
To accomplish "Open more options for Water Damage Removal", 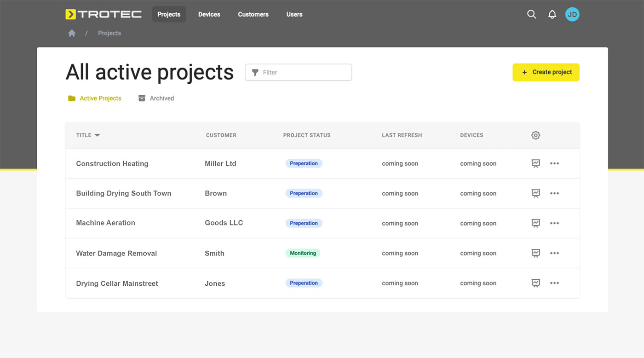I will (554, 253).
